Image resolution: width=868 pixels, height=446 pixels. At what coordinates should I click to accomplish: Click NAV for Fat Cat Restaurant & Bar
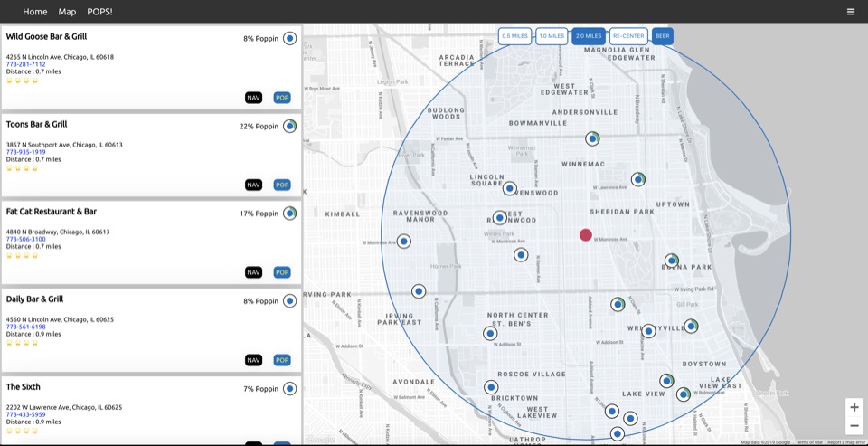coord(253,272)
